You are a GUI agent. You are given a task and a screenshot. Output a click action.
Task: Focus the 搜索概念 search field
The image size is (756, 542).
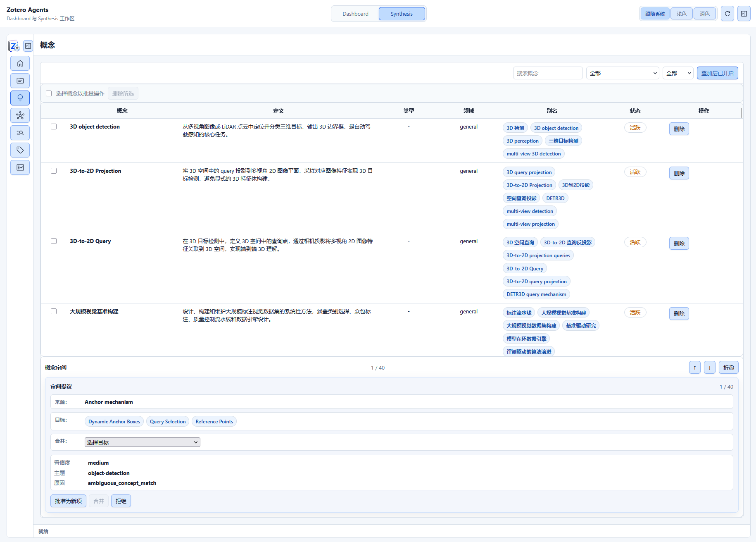click(x=548, y=73)
